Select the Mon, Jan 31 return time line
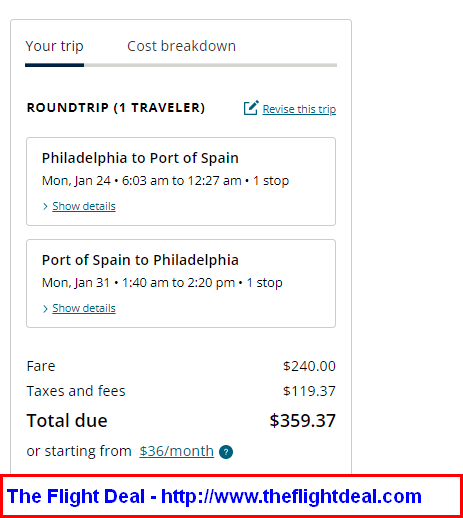 tap(162, 283)
